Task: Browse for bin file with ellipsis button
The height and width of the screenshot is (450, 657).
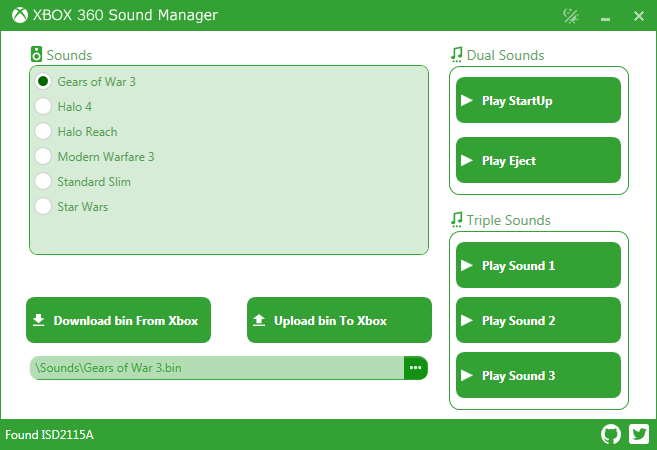Action: pos(416,368)
